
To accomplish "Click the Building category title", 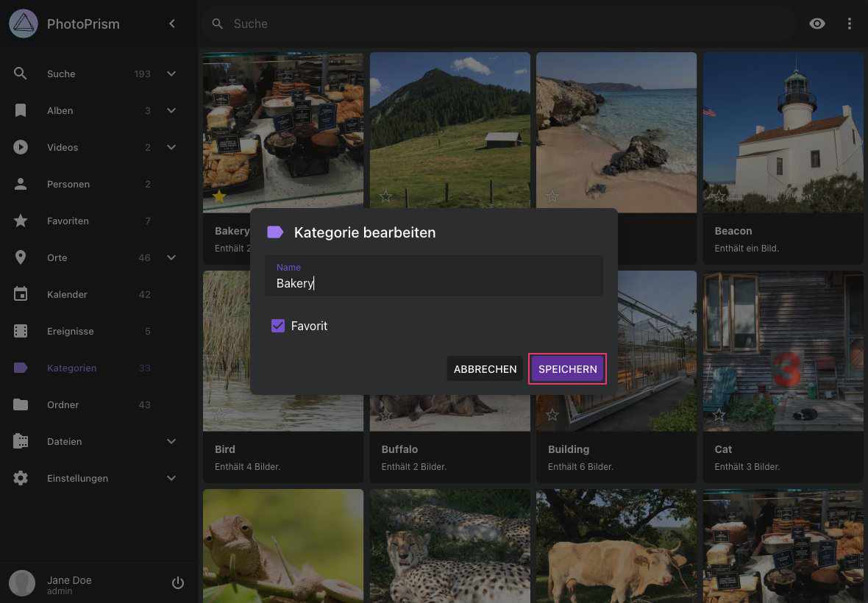I will coord(569,449).
